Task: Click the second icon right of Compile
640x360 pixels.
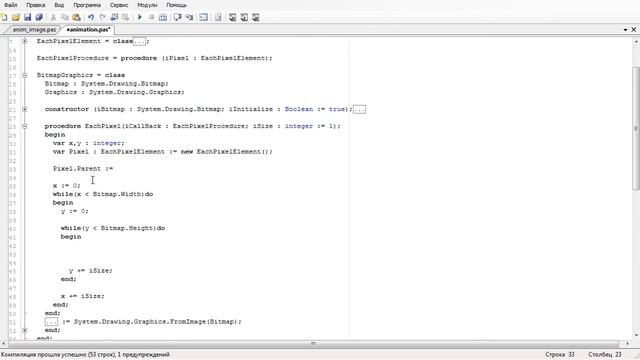Action: 189,17
